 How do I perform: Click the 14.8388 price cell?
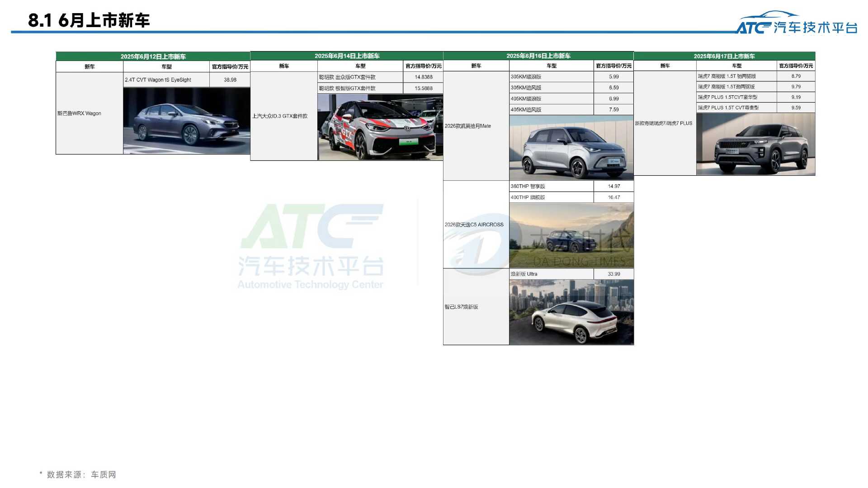[x=423, y=77]
